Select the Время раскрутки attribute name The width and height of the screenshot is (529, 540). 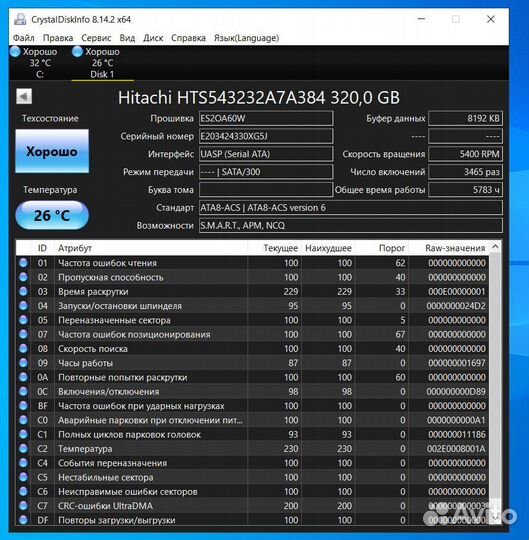(x=93, y=292)
